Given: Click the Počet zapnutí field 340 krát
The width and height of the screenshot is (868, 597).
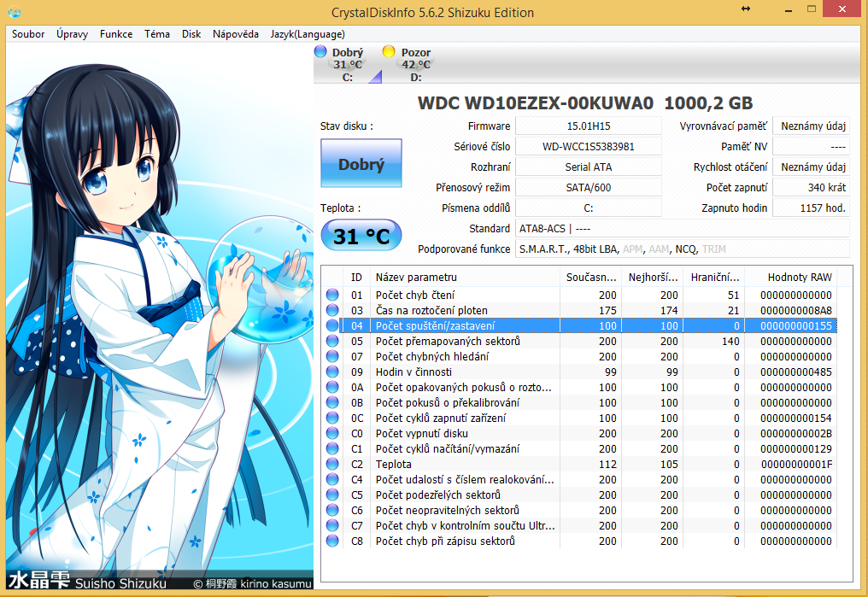Looking at the screenshot, I should click(x=811, y=188).
